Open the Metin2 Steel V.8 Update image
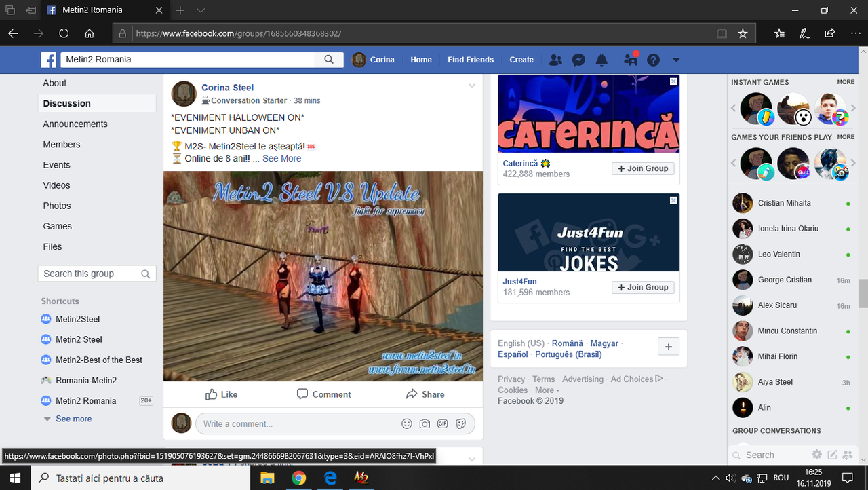This screenshot has width=868, height=490. [x=323, y=276]
